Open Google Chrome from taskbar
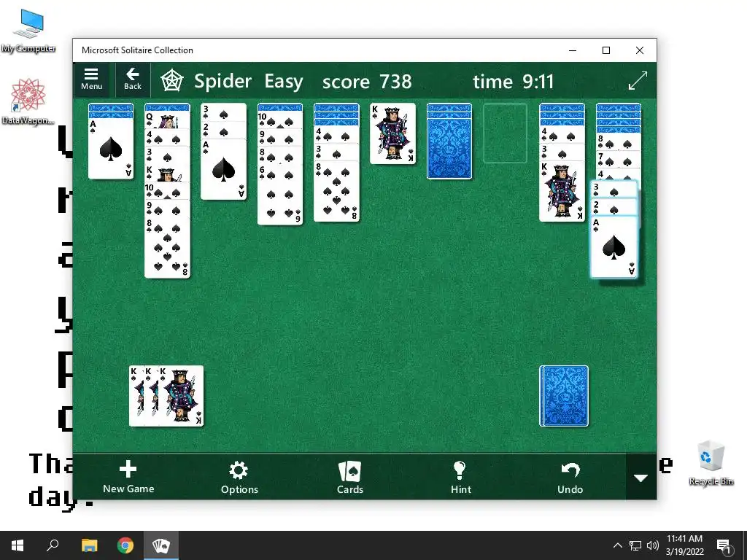Screen dimensions: 747x560 point(125,545)
